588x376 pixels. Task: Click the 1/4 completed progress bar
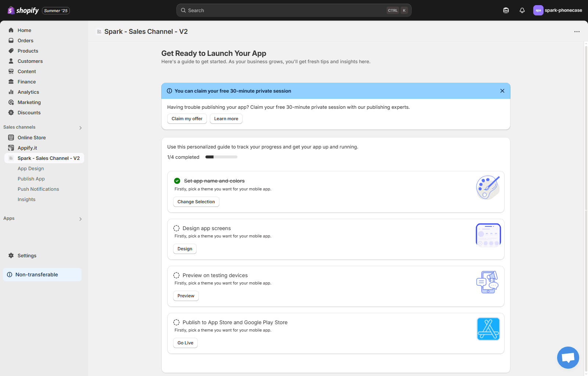tap(221, 157)
